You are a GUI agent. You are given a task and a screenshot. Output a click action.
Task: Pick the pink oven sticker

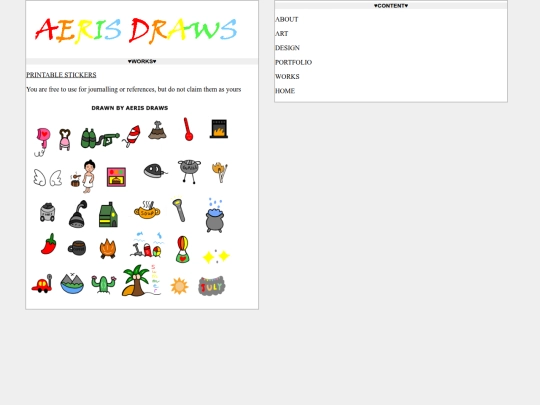click(x=116, y=177)
